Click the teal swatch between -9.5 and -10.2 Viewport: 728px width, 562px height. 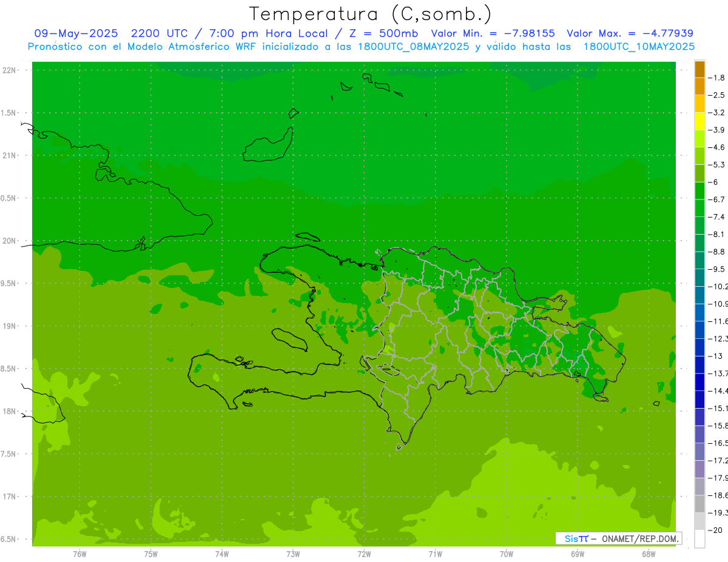pos(699,278)
